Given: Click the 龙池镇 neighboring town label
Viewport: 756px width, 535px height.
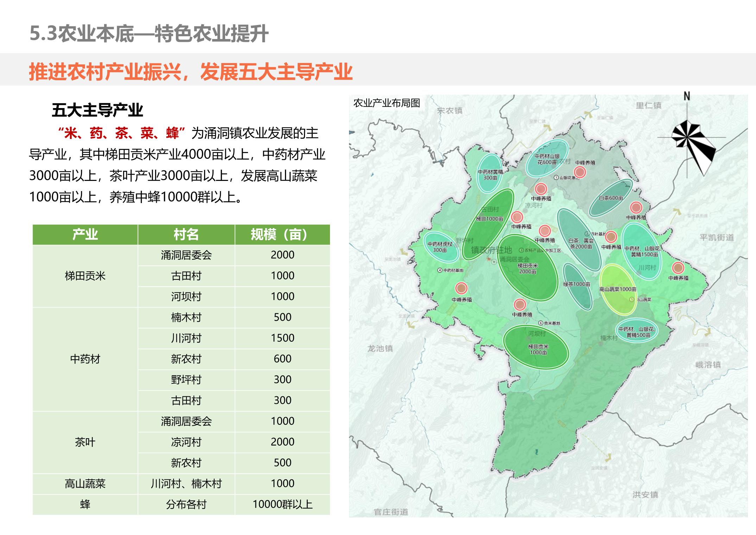Looking at the screenshot, I should point(380,348).
